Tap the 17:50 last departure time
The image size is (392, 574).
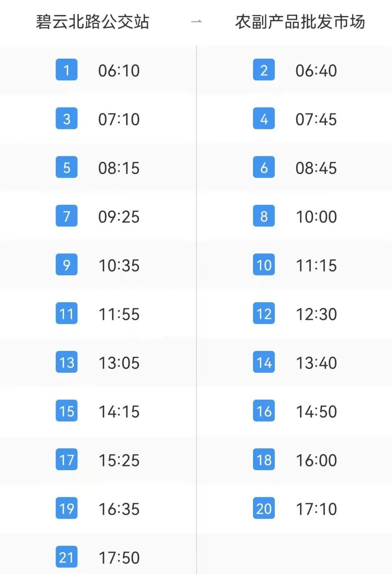tap(119, 557)
